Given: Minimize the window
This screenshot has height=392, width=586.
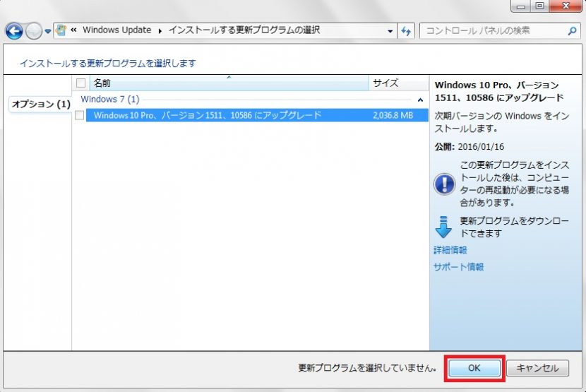Looking at the screenshot, I should 521,6.
